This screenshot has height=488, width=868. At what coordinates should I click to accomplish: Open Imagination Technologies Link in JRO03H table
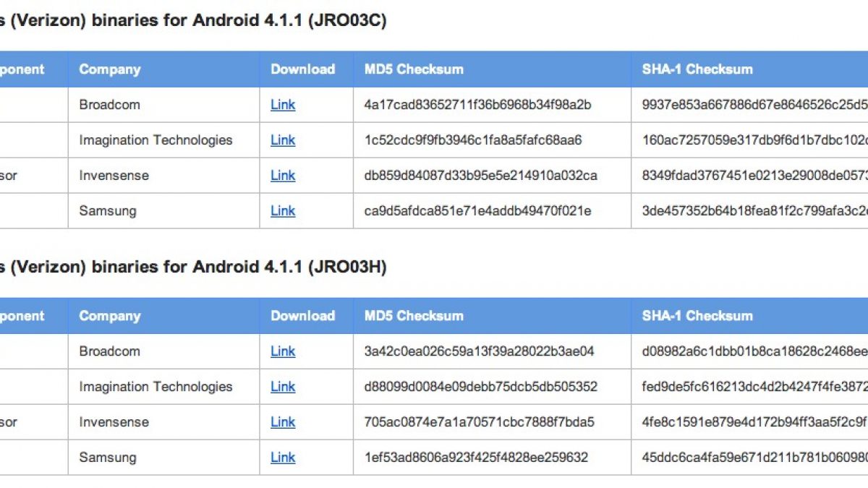(283, 387)
